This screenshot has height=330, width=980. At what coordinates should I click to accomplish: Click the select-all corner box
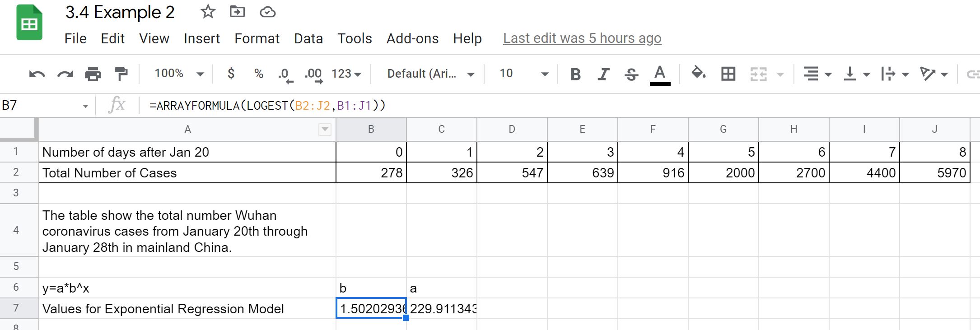19,129
